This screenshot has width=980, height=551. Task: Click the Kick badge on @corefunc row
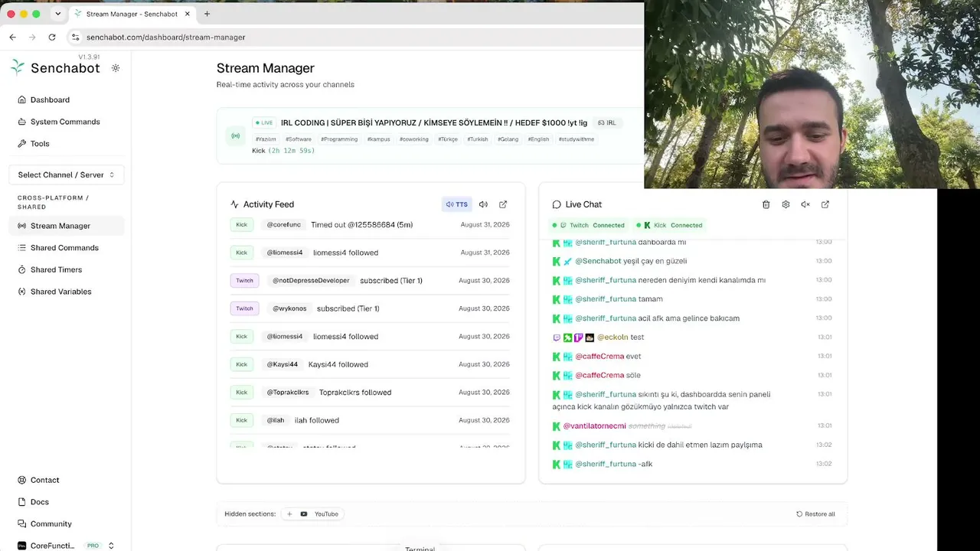click(x=241, y=224)
